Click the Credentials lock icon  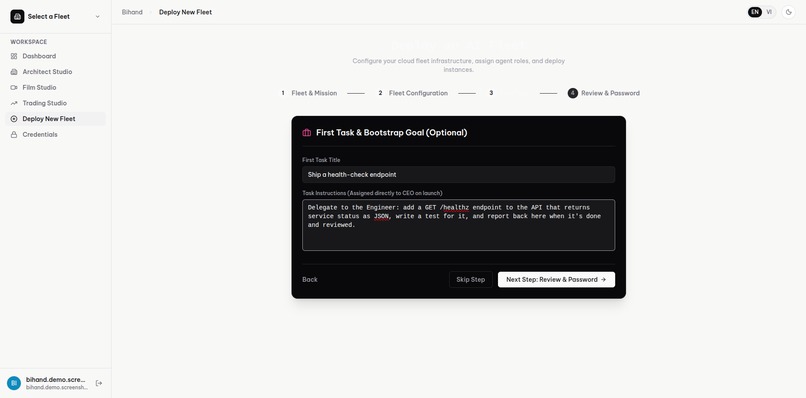coord(14,135)
